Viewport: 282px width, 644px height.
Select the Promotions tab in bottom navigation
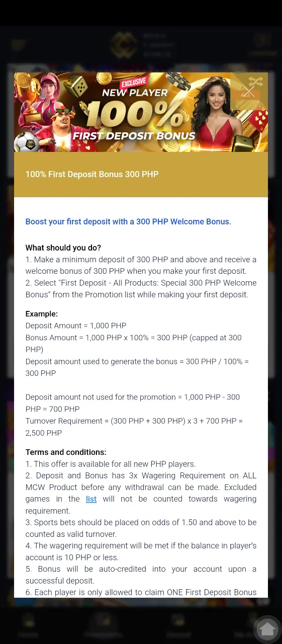103,626
